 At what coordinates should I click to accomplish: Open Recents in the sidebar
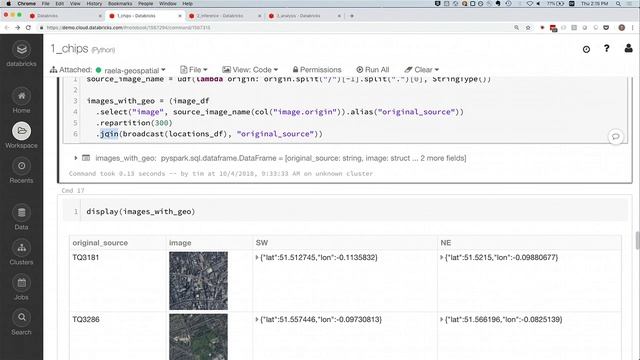coord(21,171)
